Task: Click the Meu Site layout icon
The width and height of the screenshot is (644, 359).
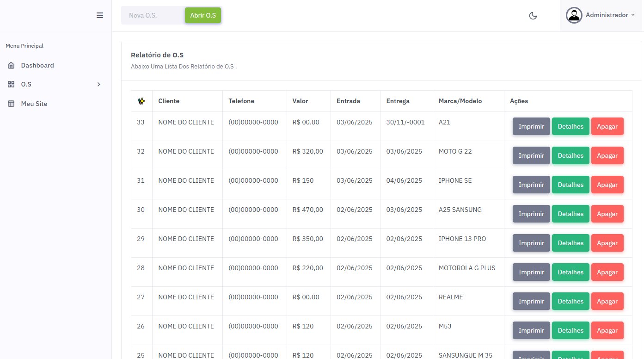Action: coord(12,104)
